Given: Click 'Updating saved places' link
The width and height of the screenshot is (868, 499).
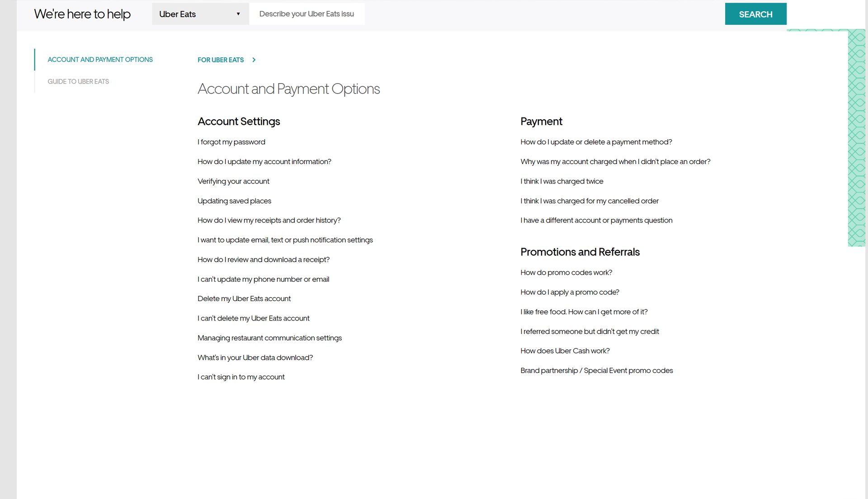Looking at the screenshot, I should 234,200.
